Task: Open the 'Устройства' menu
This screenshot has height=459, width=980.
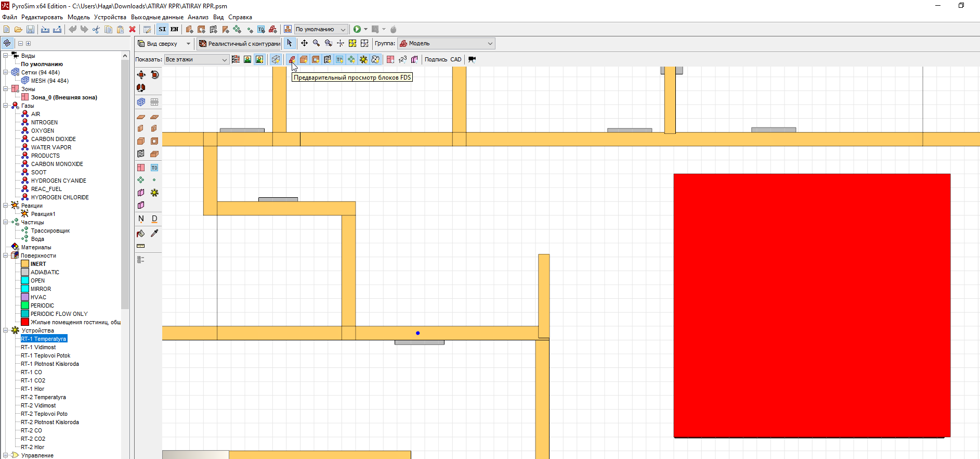Action: pos(110,17)
